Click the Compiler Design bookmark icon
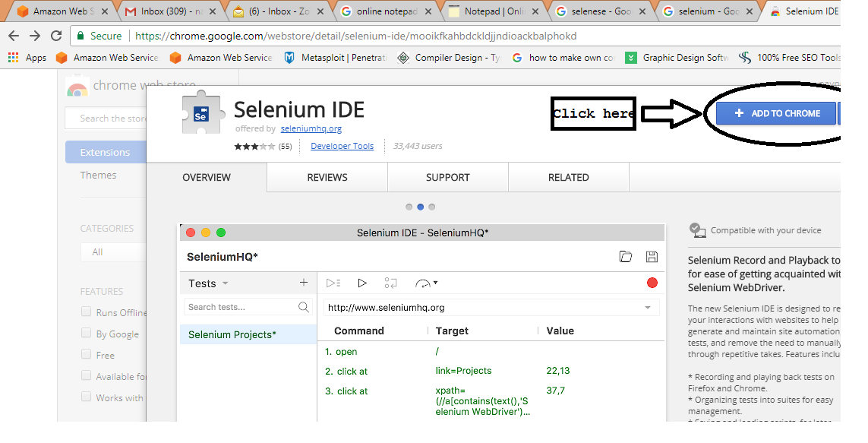 (x=403, y=58)
